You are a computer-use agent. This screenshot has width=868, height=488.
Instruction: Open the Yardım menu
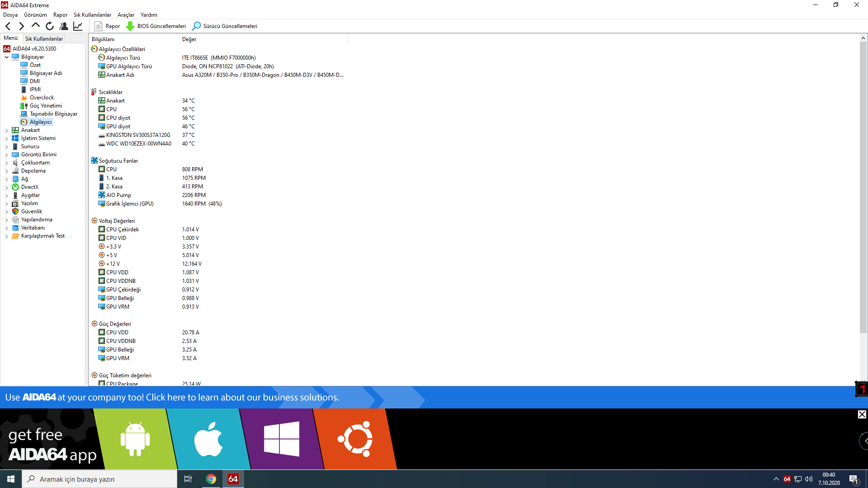[149, 15]
